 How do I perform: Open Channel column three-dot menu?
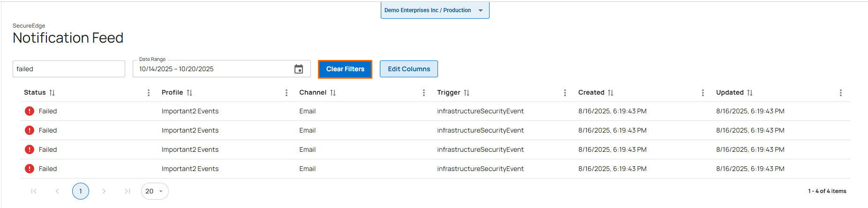tap(424, 93)
